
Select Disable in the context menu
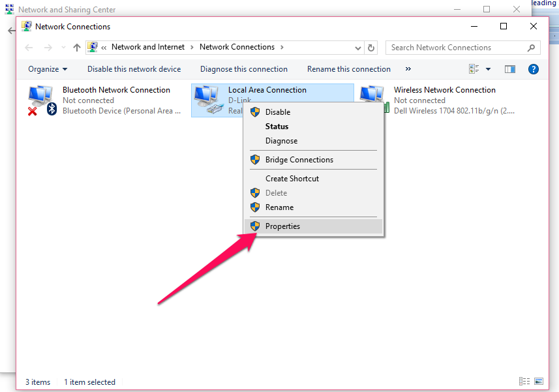point(278,112)
